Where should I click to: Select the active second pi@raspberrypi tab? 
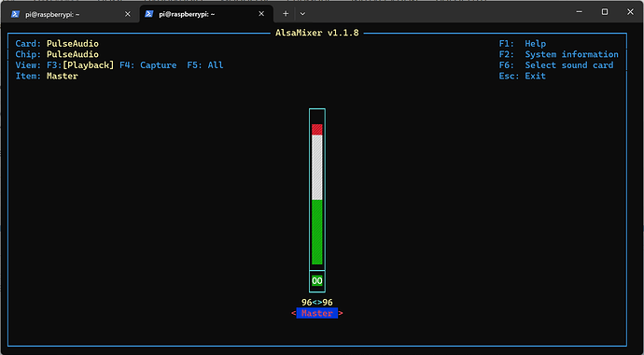click(x=206, y=14)
